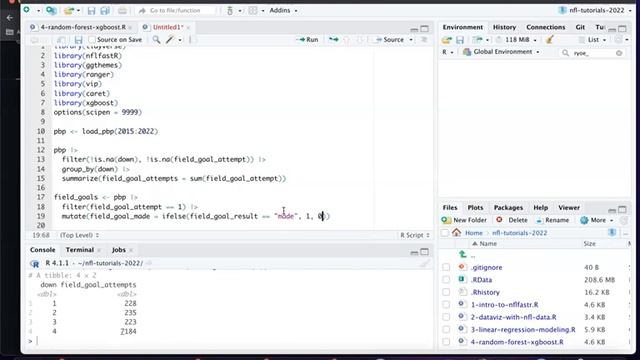Check the 3-linear-regression-modeling.R checkbox
The image size is (640, 360).
pyautogui.click(x=446, y=329)
